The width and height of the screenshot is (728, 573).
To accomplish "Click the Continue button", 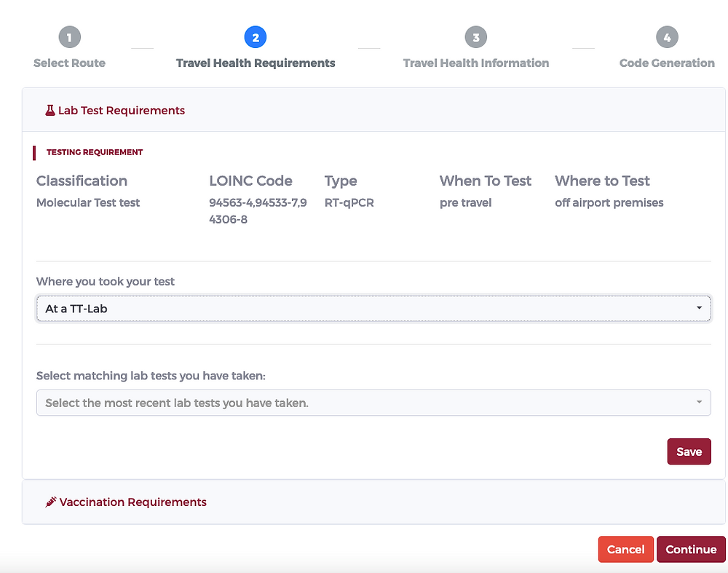I will 691,549.
